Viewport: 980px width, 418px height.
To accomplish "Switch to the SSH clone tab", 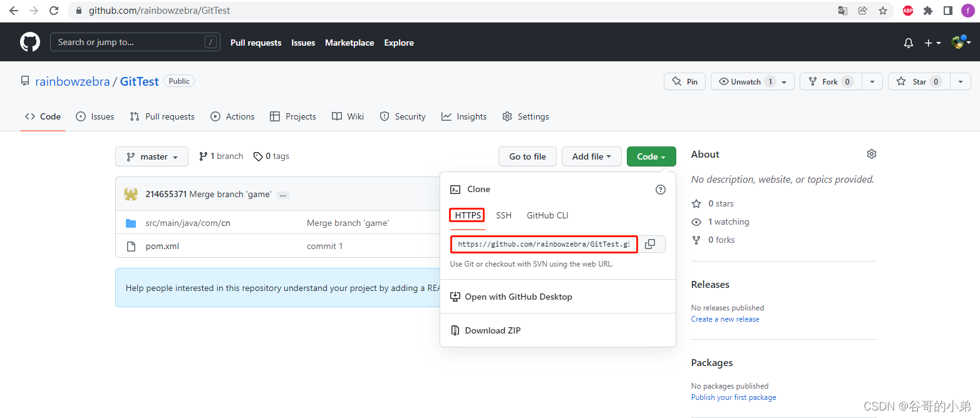I will (x=503, y=215).
